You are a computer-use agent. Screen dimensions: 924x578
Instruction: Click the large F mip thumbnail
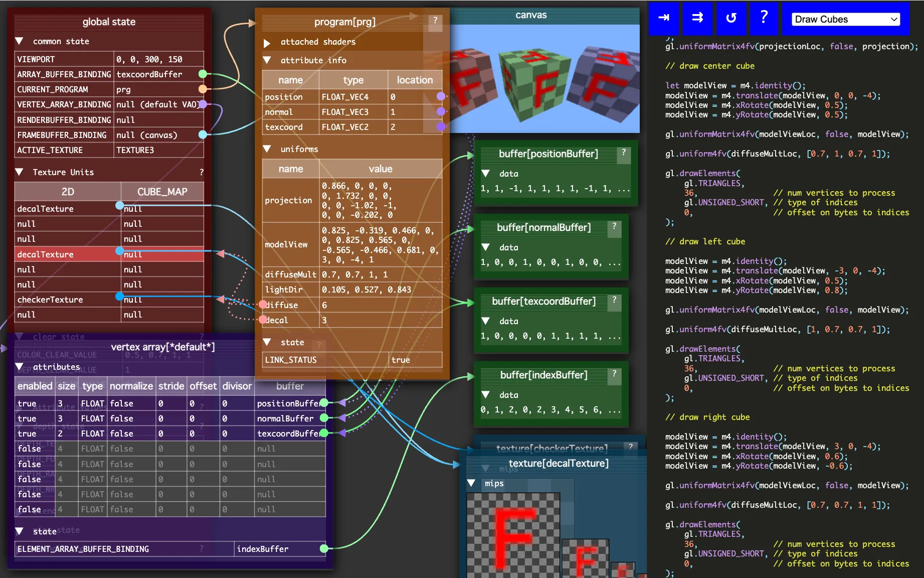(513, 535)
